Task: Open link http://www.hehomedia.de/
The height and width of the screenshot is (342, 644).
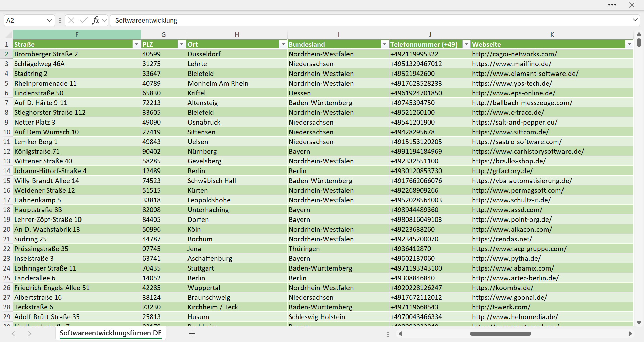Action: [515, 317]
